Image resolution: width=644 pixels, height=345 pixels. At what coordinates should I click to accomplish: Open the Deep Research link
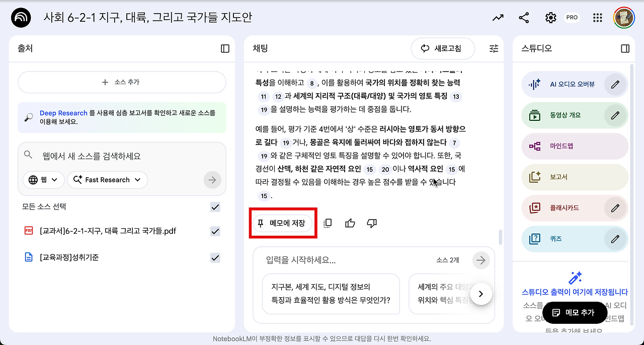63,113
